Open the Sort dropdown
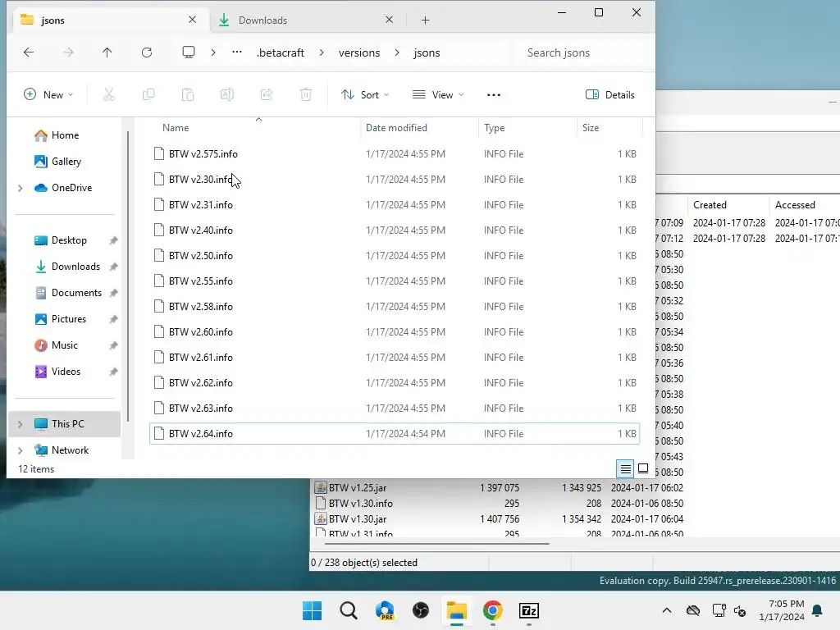Image resolution: width=840 pixels, height=630 pixels. (x=365, y=95)
